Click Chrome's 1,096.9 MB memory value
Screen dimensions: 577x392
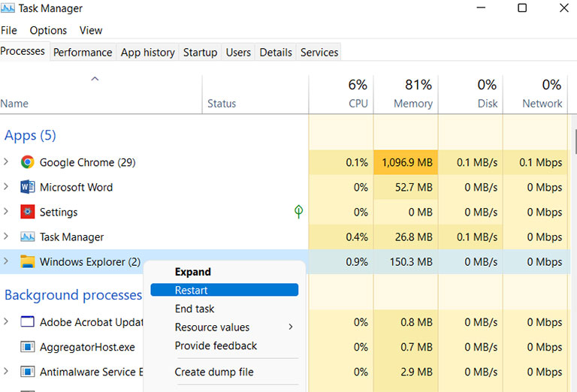pyautogui.click(x=407, y=162)
